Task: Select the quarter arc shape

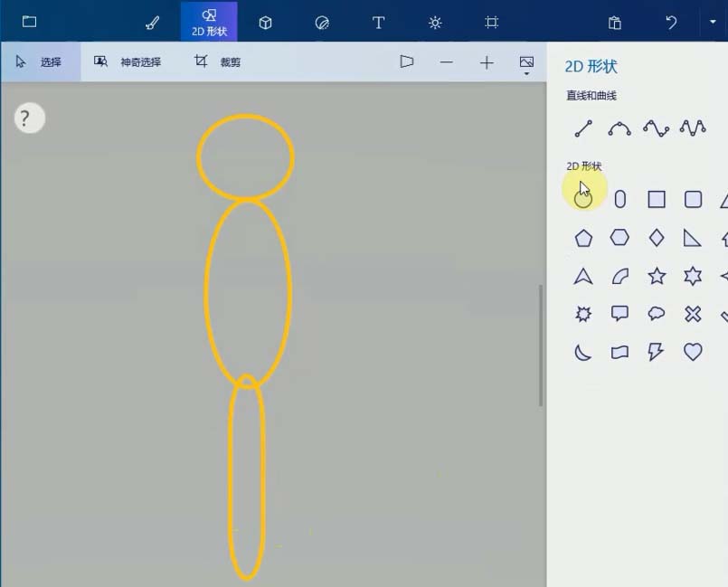Action: click(x=619, y=277)
